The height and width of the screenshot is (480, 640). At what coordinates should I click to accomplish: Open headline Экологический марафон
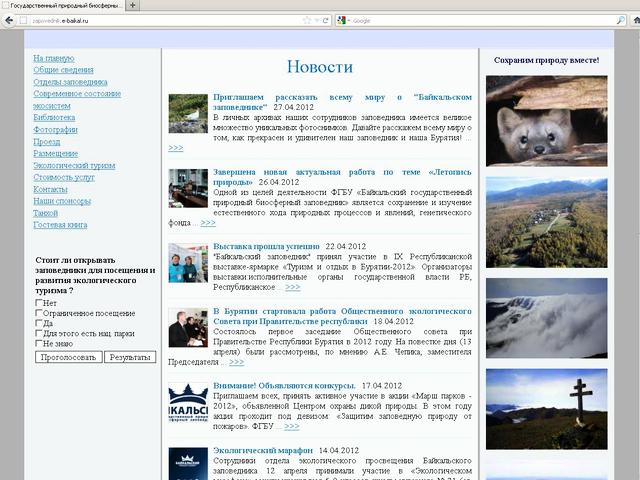263,450
